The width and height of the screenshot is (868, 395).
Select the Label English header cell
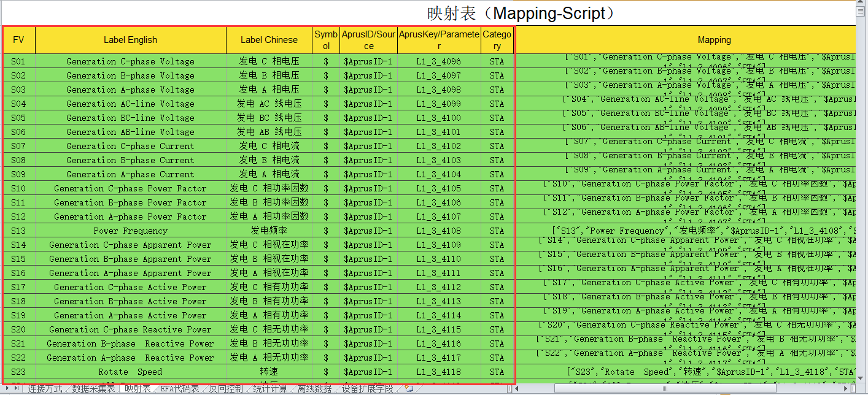[130, 40]
